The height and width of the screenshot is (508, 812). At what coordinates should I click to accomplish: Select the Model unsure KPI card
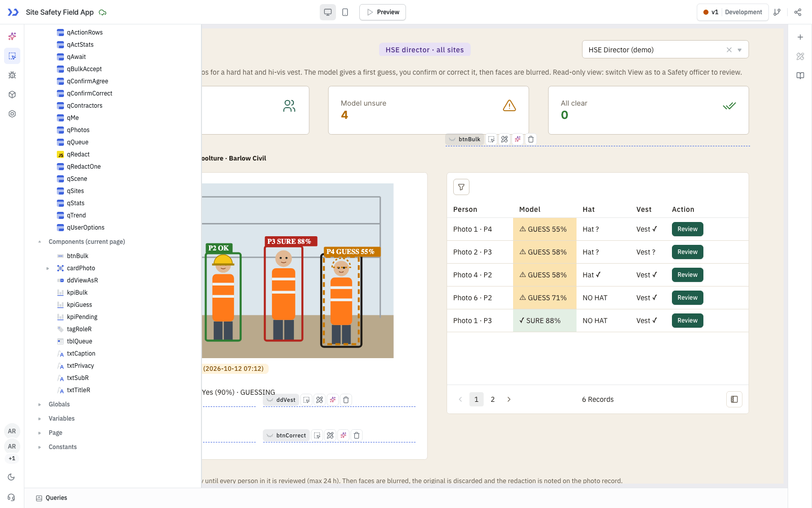[x=428, y=110]
